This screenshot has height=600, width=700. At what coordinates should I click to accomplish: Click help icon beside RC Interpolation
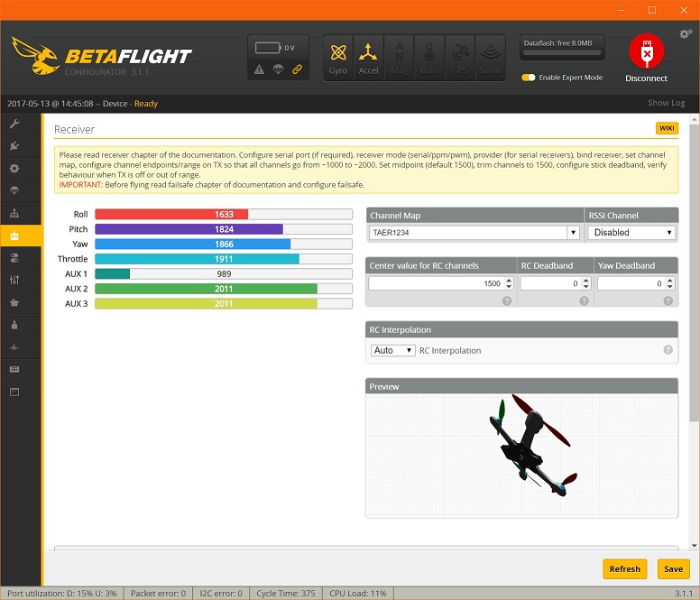668,349
